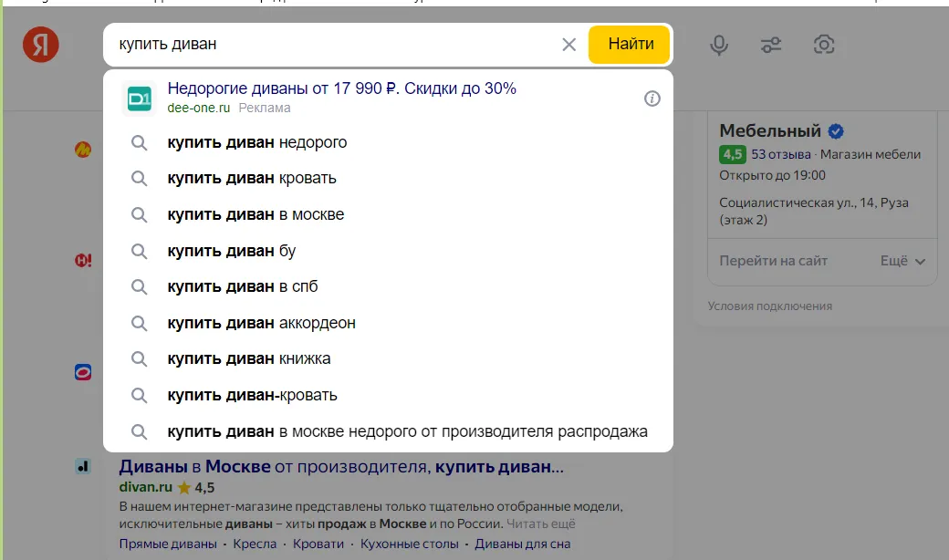The height and width of the screenshot is (560, 949).
Task: Select suggestion купить диван-кровать
Action: (x=388, y=395)
